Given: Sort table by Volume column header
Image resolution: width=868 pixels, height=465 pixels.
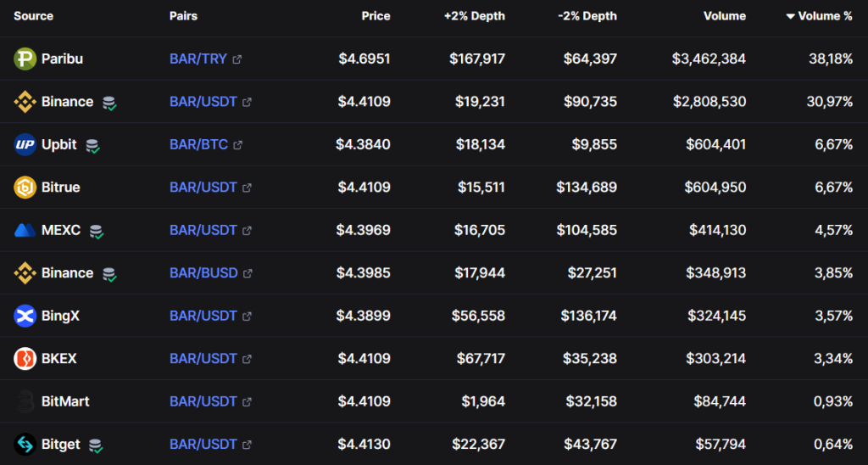Looking at the screenshot, I should click(x=724, y=16).
